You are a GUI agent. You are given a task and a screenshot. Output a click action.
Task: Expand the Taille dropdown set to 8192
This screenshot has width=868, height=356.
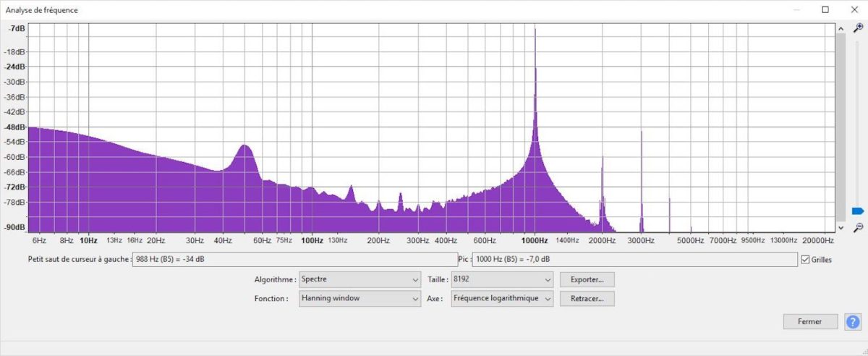(x=503, y=279)
